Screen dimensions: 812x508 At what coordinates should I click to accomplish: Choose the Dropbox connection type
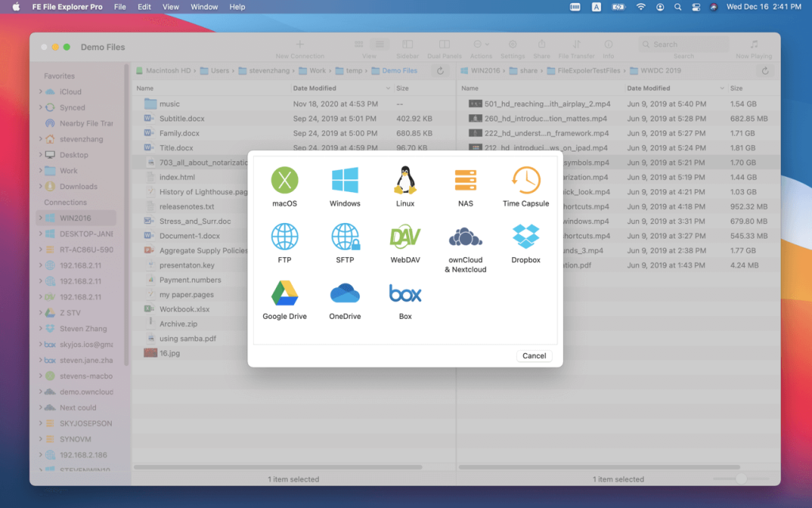pos(525,237)
